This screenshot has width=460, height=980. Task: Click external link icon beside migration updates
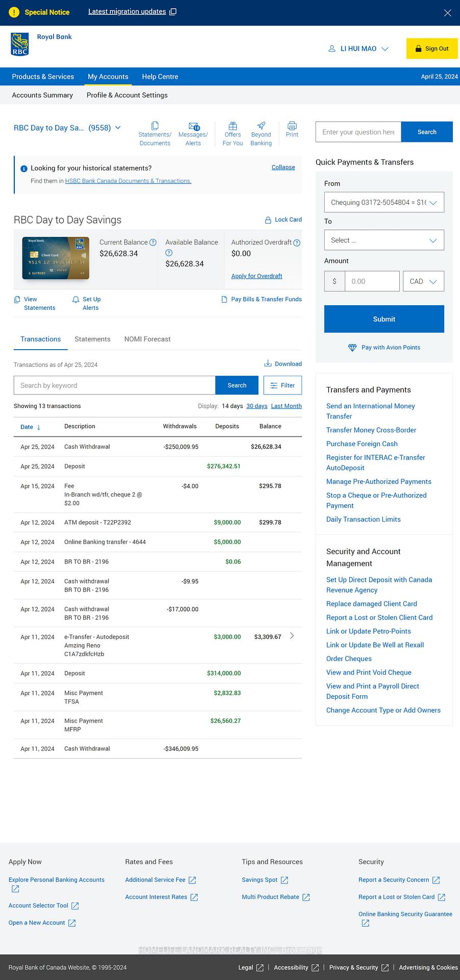tap(173, 12)
